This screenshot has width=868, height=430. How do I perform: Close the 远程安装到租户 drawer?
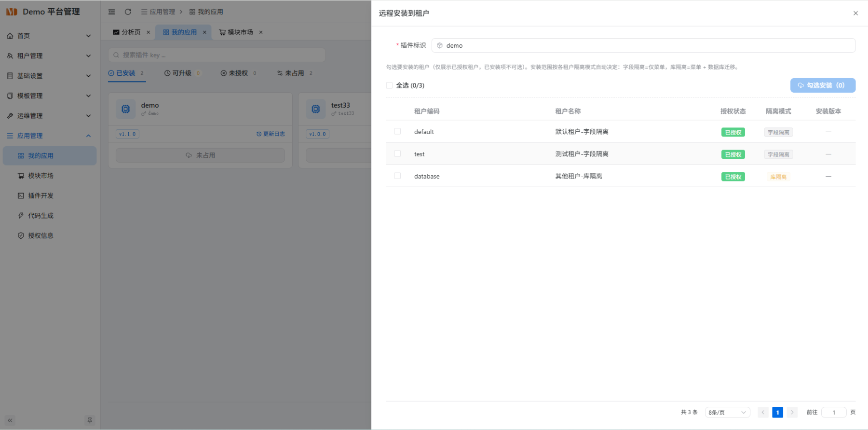[x=855, y=13]
